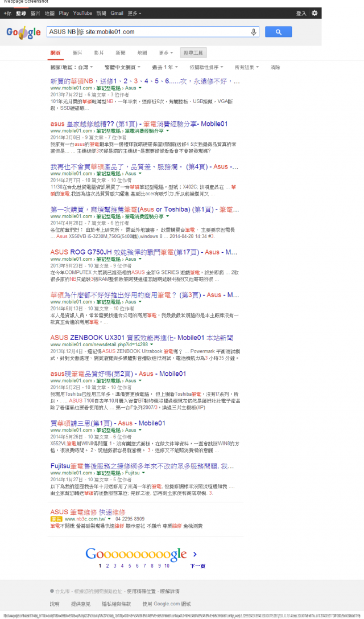Open Play in the top black bar

[x=64, y=13]
